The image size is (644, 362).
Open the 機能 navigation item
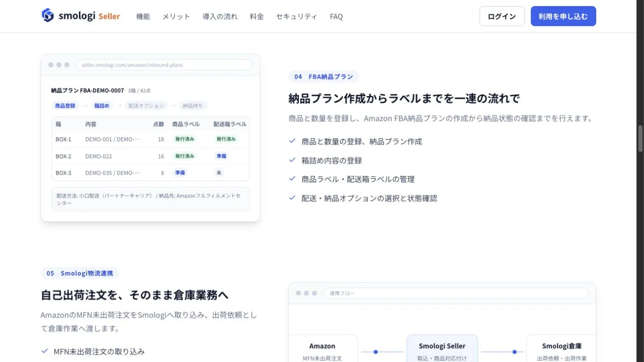pos(143,16)
